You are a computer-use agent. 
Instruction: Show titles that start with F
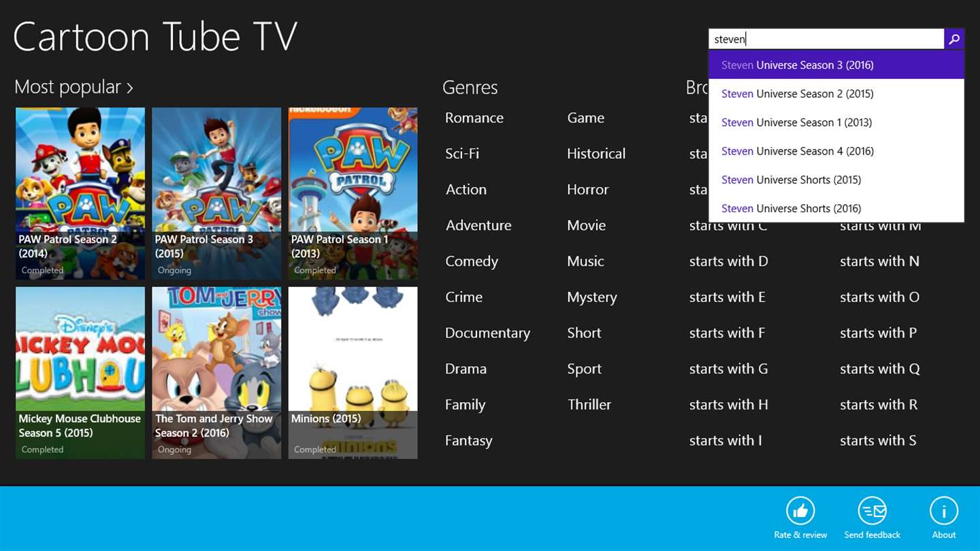tap(727, 333)
